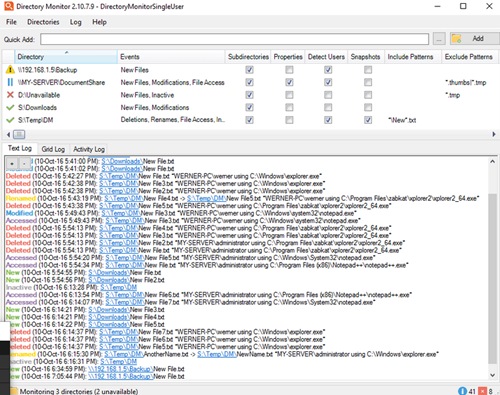Click the minus button in text log
The image size is (500, 395).
click(24, 163)
